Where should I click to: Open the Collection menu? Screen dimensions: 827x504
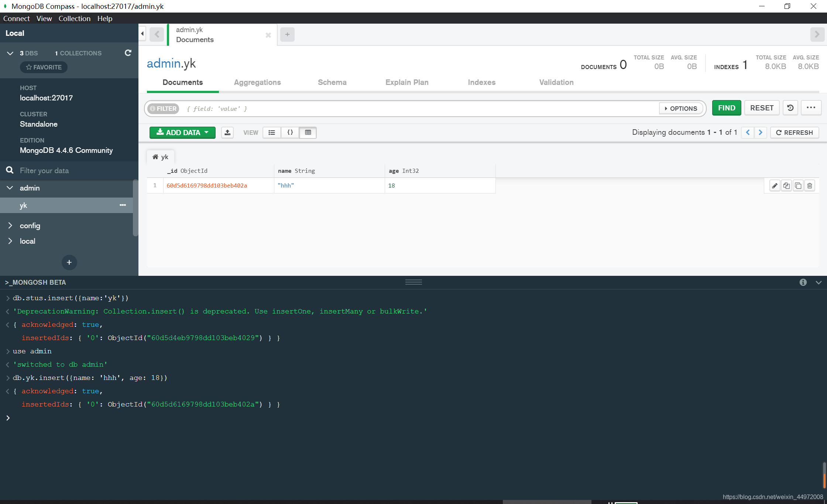pyautogui.click(x=74, y=18)
